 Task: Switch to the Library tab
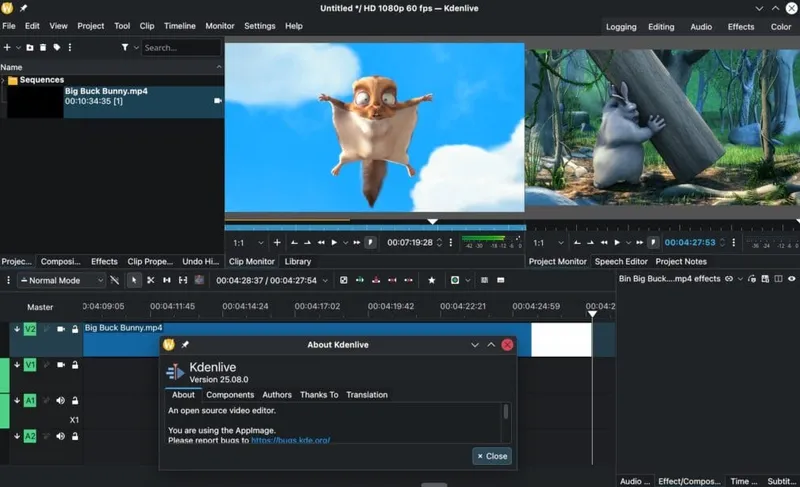(298, 262)
